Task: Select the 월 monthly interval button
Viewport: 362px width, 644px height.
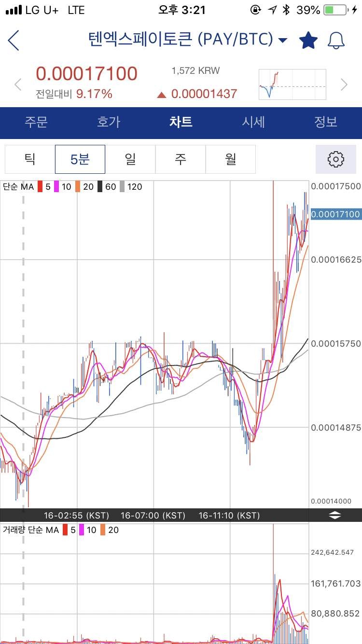Action: [231, 159]
